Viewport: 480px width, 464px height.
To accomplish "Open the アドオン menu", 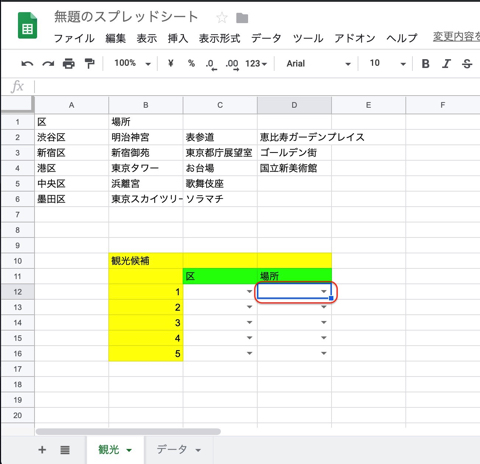I will [x=355, y=38].
